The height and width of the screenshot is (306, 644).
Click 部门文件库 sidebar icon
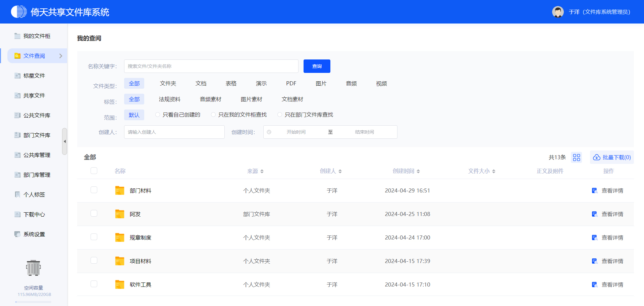click(x=17, y=135)
